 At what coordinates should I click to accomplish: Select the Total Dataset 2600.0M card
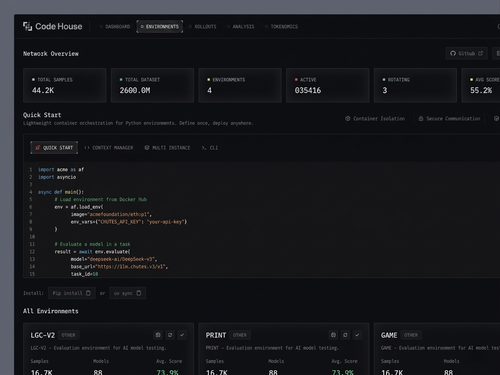point(152,85)
